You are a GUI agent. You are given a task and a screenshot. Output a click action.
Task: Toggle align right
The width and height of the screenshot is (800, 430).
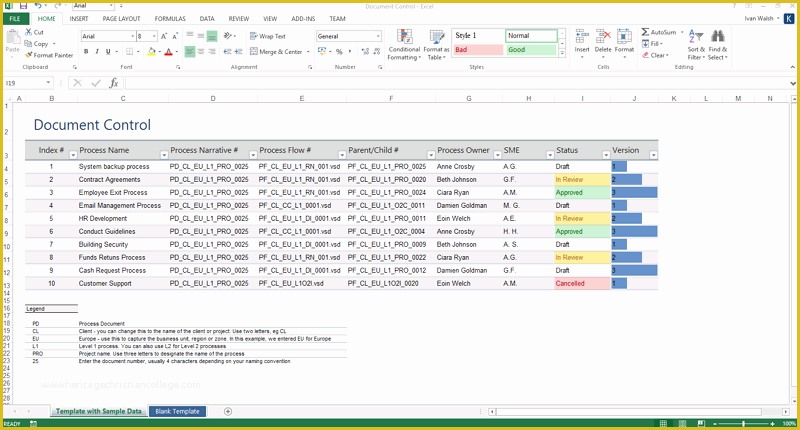coord(212,52)
